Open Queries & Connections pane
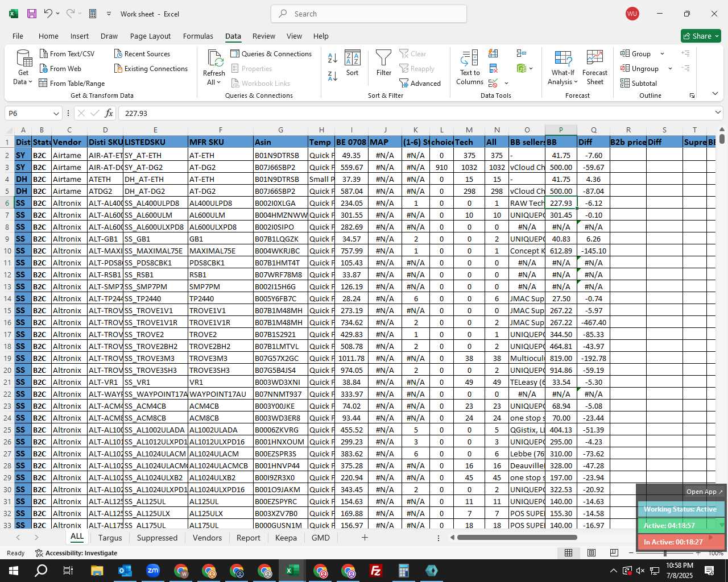The height and width of the screenshot is (582, 728). (271, 53)
